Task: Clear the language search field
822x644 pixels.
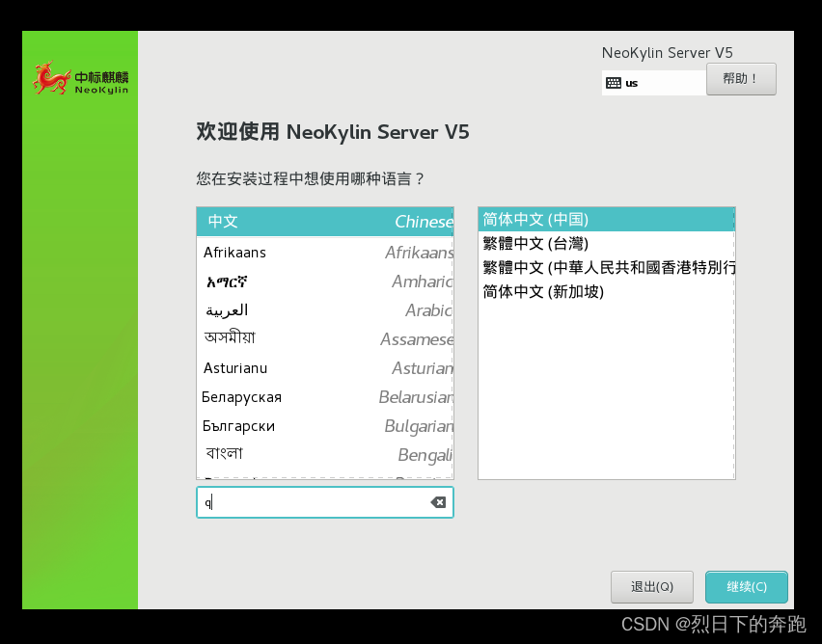Action: coord(438,502)
